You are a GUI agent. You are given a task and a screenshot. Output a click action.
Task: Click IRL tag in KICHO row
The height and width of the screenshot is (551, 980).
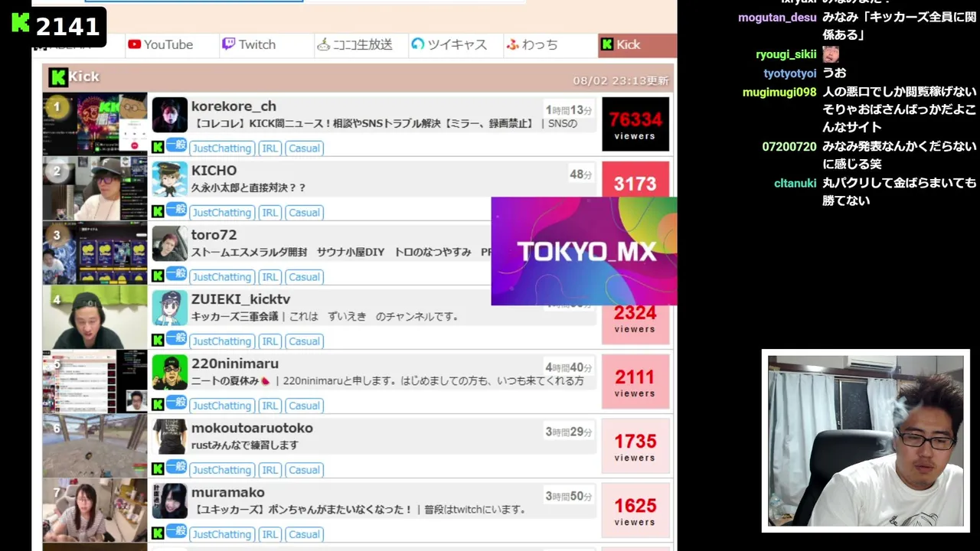click(x=269, y=213)
